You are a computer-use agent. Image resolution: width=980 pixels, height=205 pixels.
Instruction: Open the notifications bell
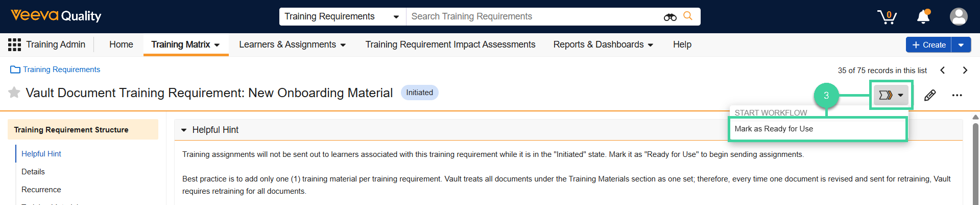click(x=923, y=17)
